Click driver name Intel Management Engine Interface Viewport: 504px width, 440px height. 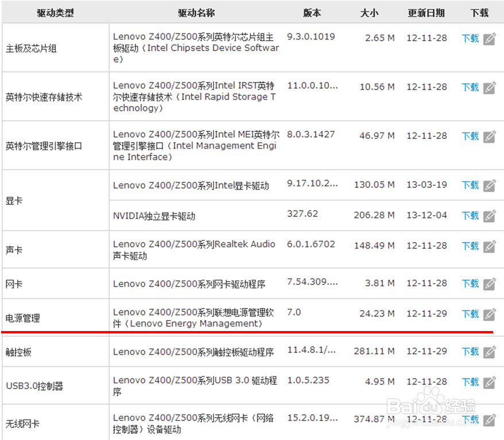196,146
